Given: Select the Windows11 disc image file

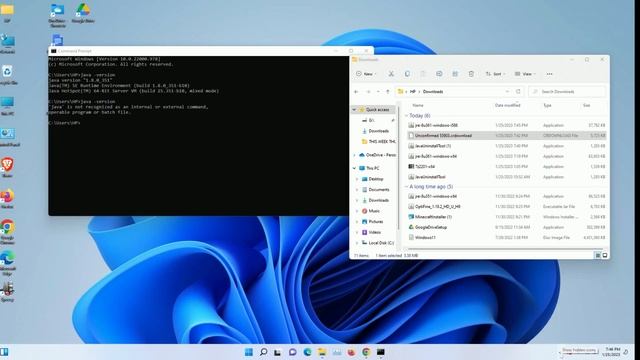Looking at the screenshot, I should [x=507, y=237].
